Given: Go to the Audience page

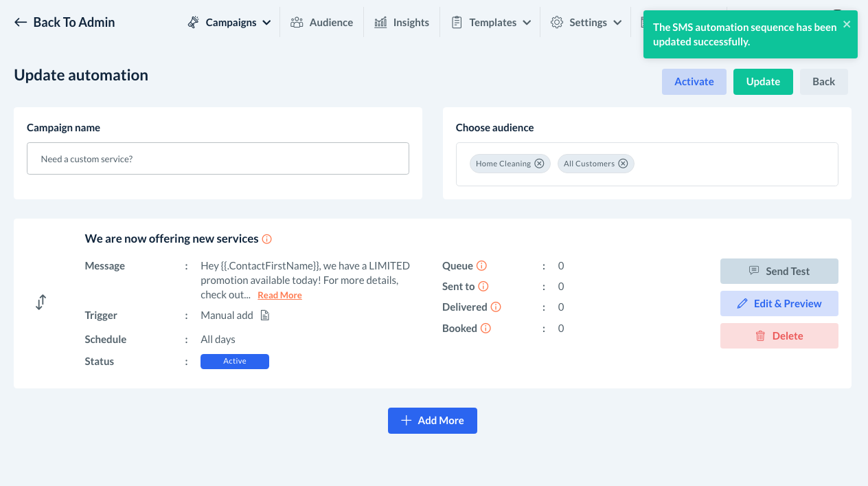Looking at the screenshot, I should click(321, 23).
